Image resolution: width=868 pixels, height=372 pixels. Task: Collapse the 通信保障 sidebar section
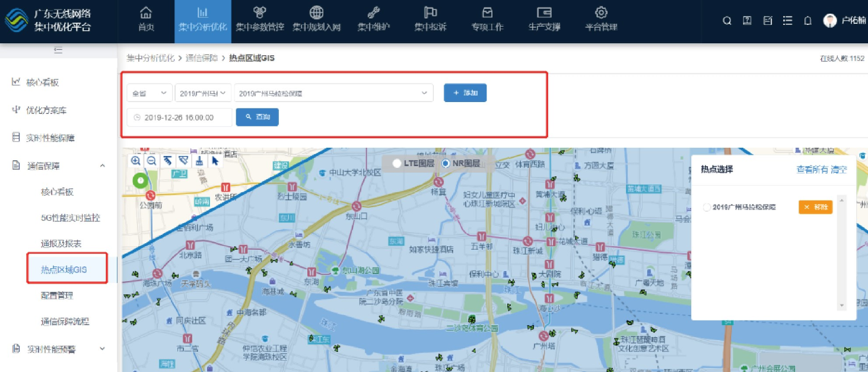(102, 166)
